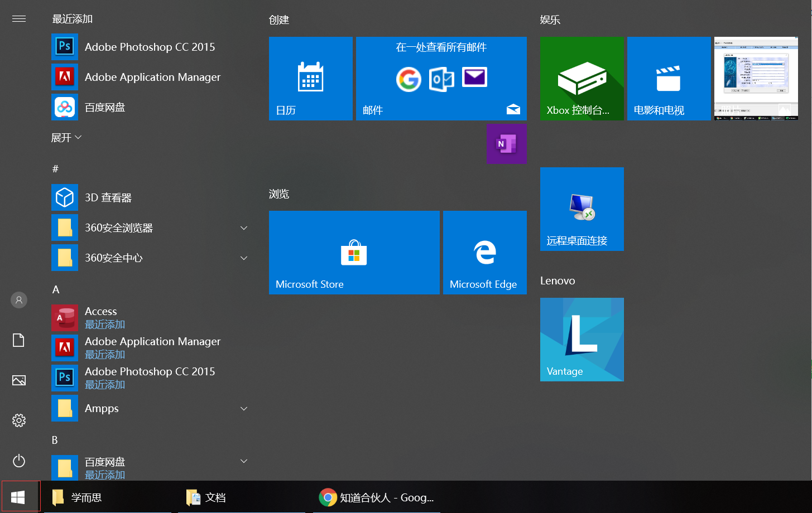Screen dimensions: 812x513
Task: Click the Lenovo tile group title
Action: pos(558,280)
